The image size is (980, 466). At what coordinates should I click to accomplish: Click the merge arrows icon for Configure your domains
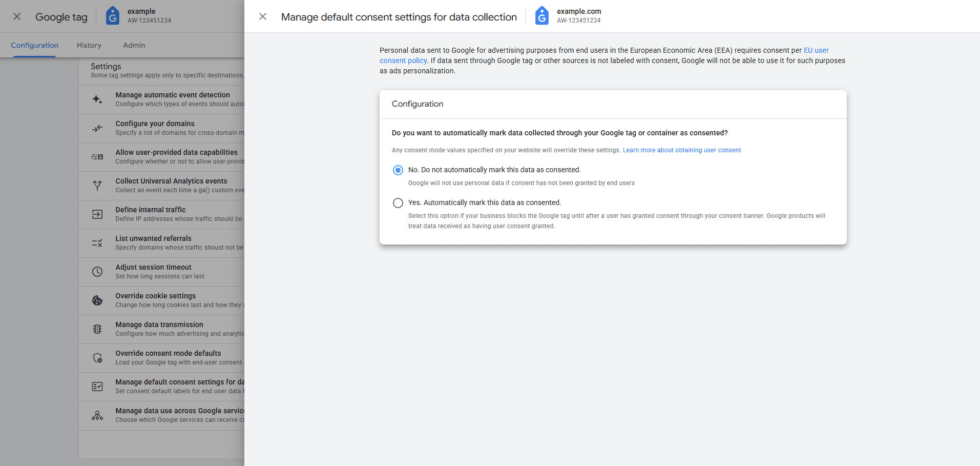coord(97,128)
